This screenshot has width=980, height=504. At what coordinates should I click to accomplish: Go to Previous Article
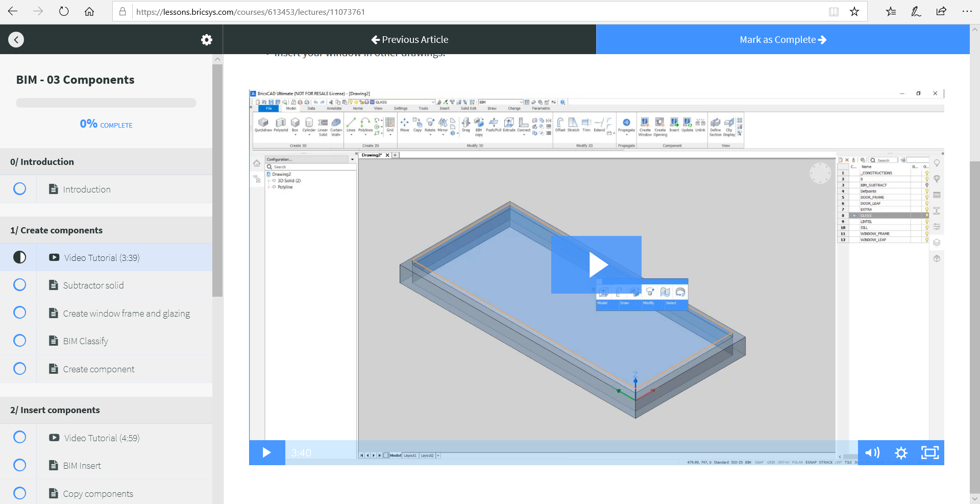(x=409, y=39)
